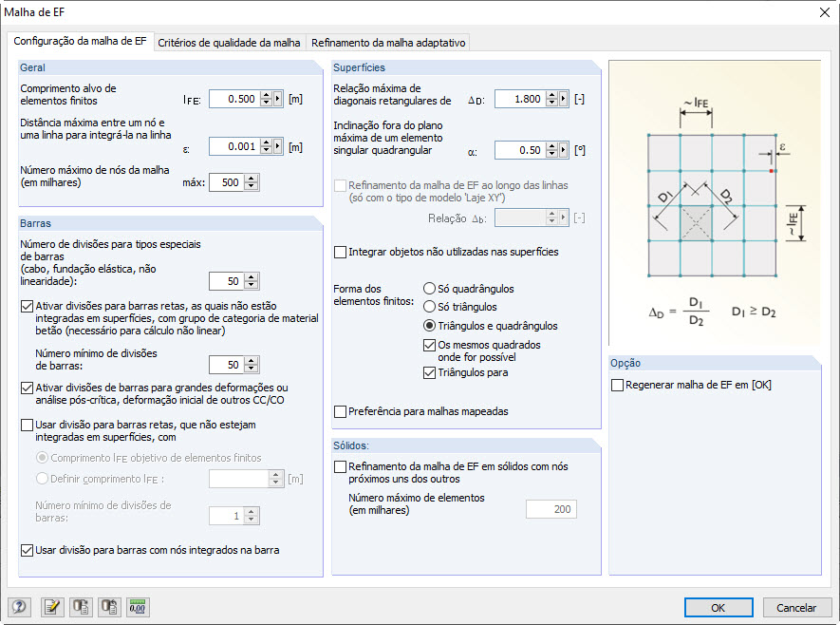Click the ΔD diagonal ratio input field
Viewport: 840px width, 625px height.
click(520, 99)
